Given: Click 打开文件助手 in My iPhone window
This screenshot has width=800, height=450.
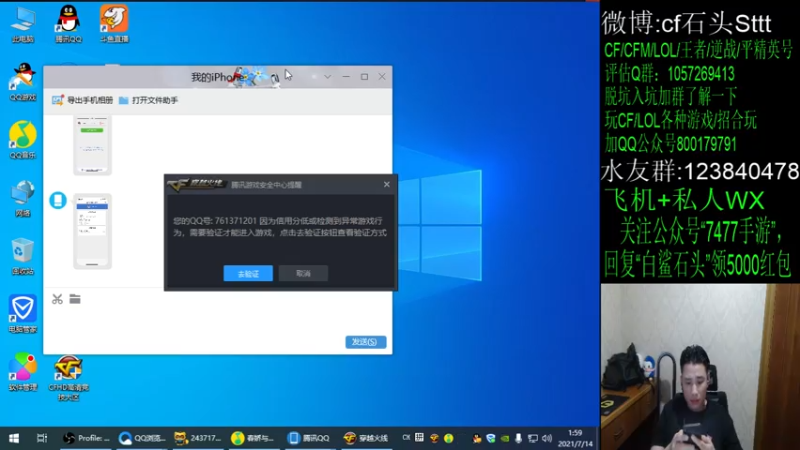Looking at the screenshot, I should pyautogui.click(x=148, y=100).
